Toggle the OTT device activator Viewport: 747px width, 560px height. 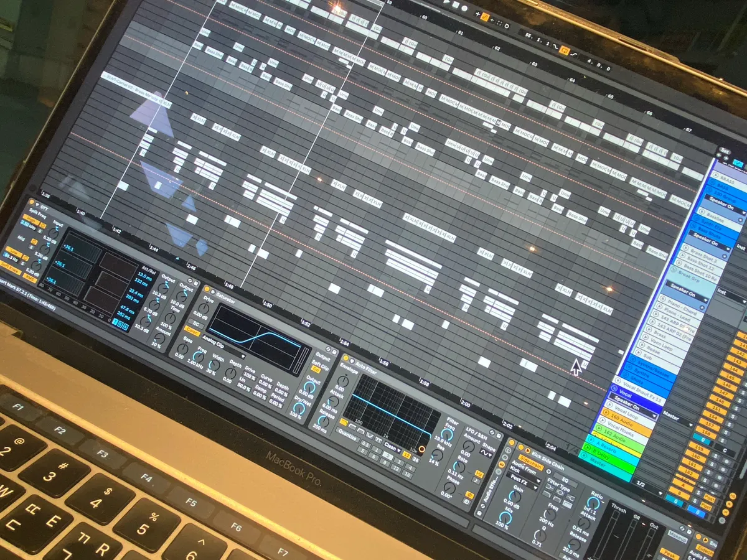tap(32, 202)
